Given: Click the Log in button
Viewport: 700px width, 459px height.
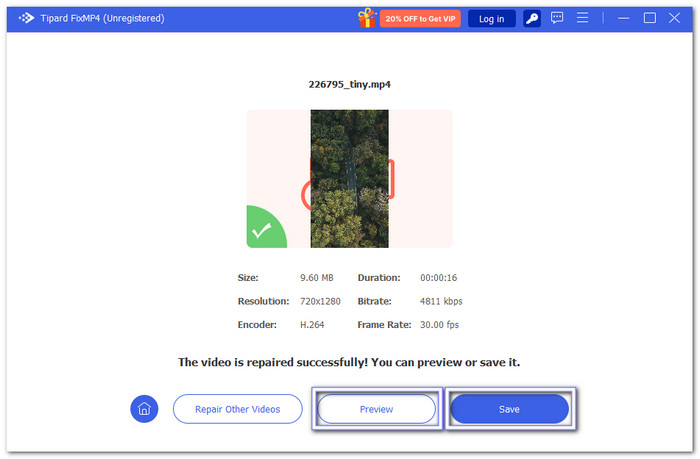Looking at the screenshot, I should point(491,19).
